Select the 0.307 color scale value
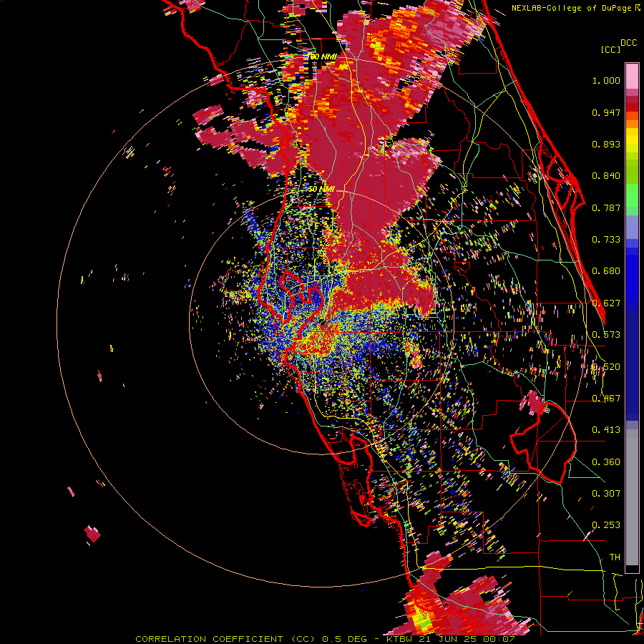 tap(606, 494)
